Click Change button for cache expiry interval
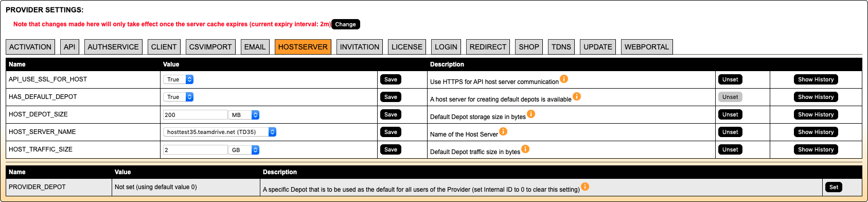868x202 pixels. click(x=345, y=24)
